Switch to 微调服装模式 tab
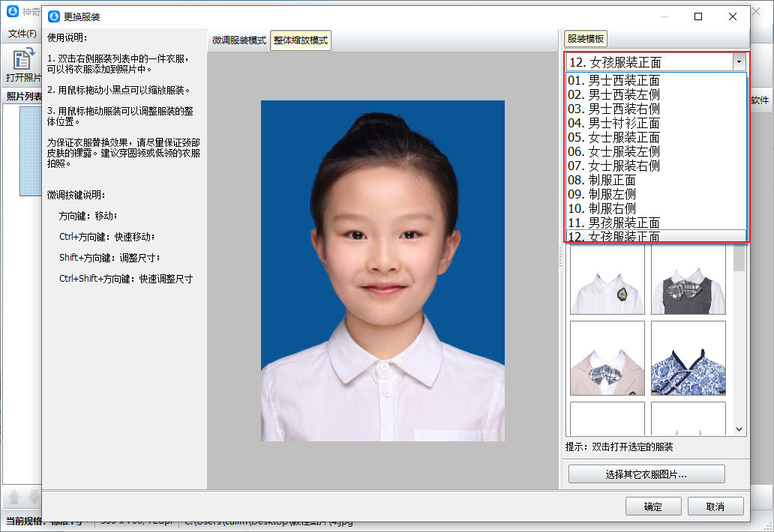The height and width of the screenshot is (532, 774). click(x=238, y=40)
